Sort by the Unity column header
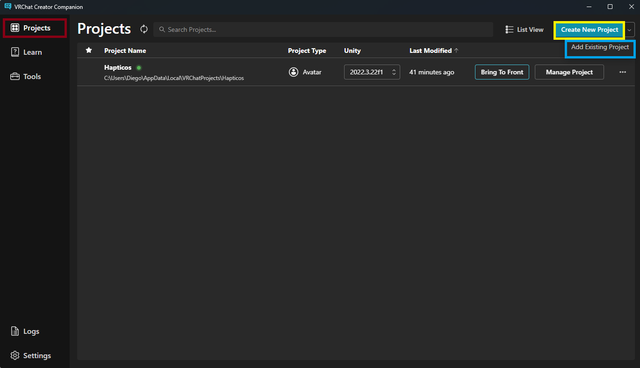The image size is (640, 368). click(x=352, y=51)
